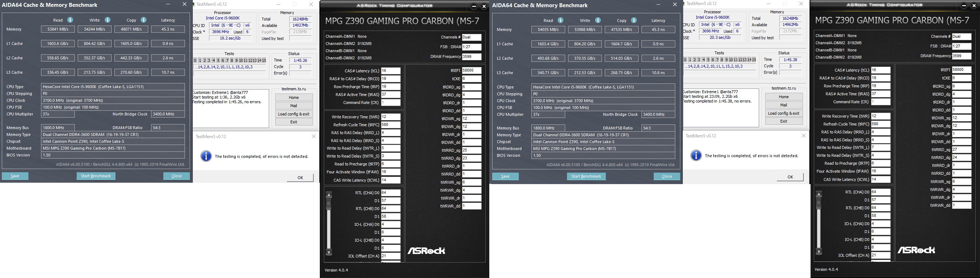Select the tWRRD_dg field containing 24
This screenshot has width=980, height=278.
[962, 158]
